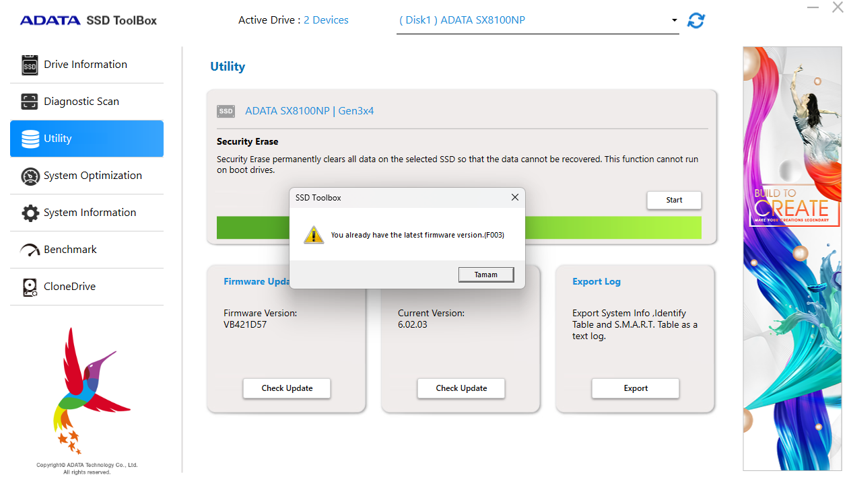Go to the Diagnostic Scan section

[87, 102]
